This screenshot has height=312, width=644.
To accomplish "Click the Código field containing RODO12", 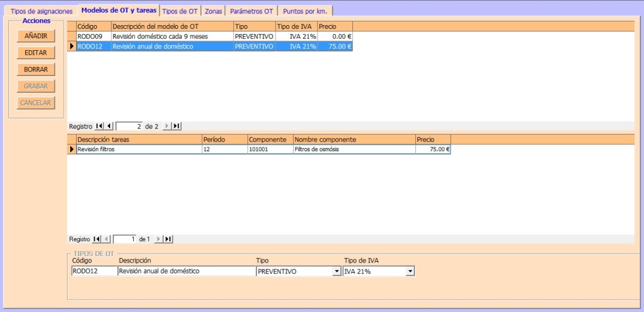I will [94, 271].
